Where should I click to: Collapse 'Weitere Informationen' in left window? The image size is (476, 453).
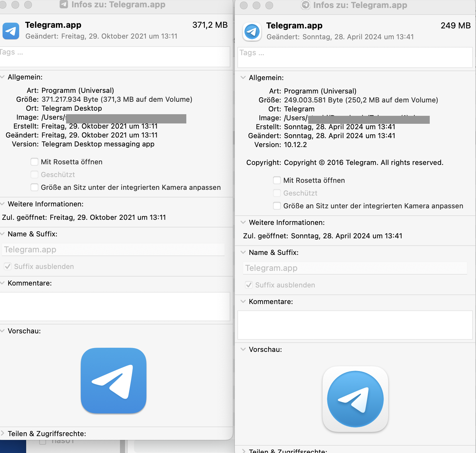[2, 204]
